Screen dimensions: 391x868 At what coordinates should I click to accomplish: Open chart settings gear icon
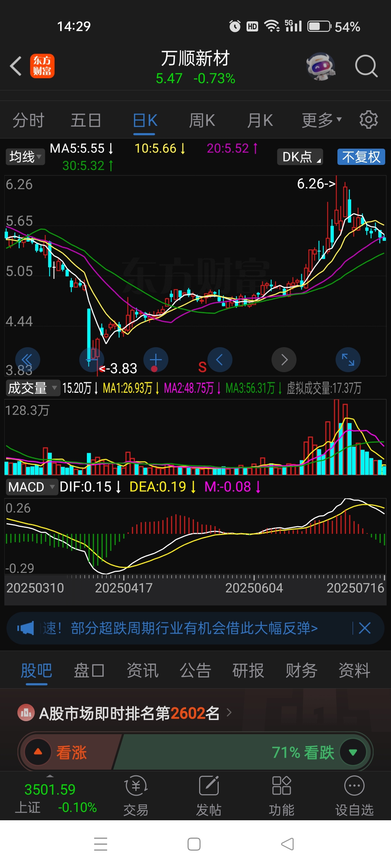pos(369,120)
